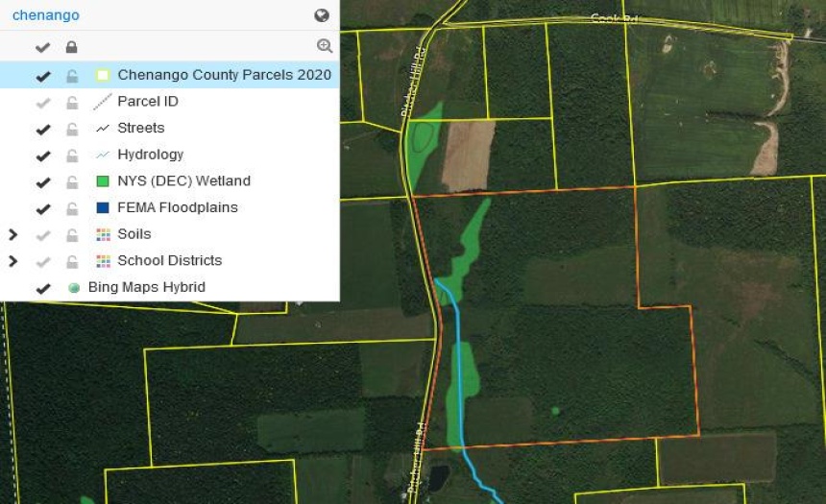Toggle the lock icon for Streets layer

click(71, 128)
